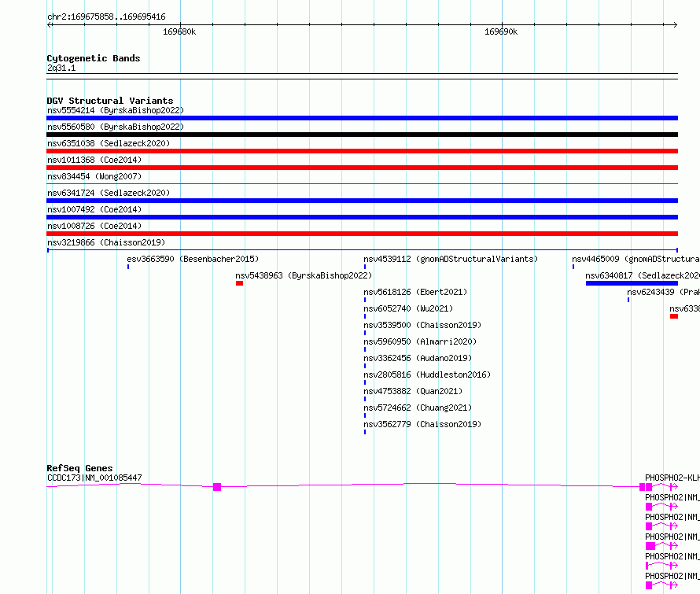
Task: Open nsv4753882 (Quan2021) variant
Action: coord(413,391)
